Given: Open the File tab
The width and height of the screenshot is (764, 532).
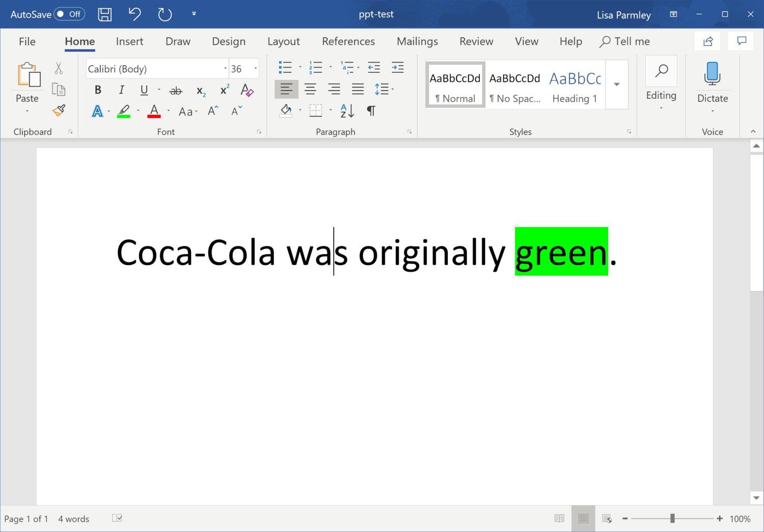Looking at the screenshot, I should point(27,41).
